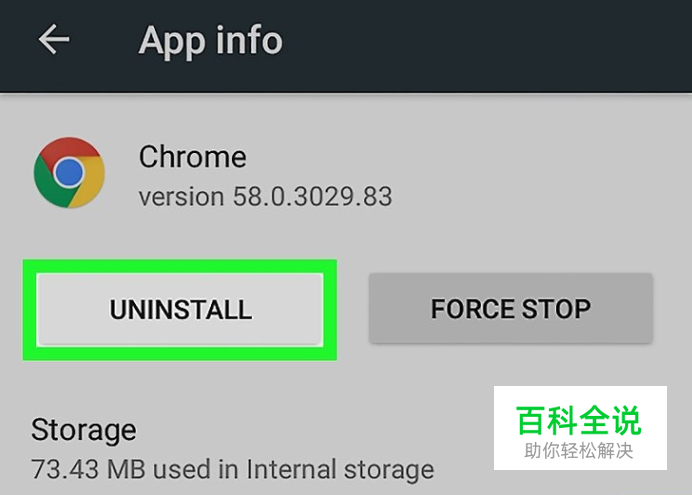Image resolution: width=692 pixels, height=495 pixels.
Task: Click the 73.43 MB used storage text
Action: coord(233,469)
